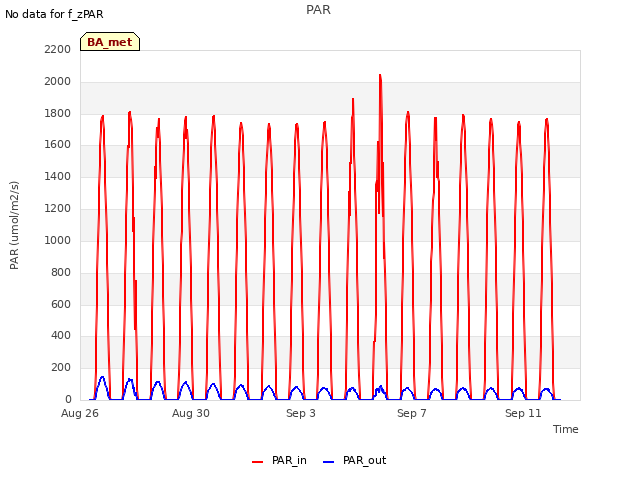Click the 2000 y-axis tick label

click(x=58, y=81)
